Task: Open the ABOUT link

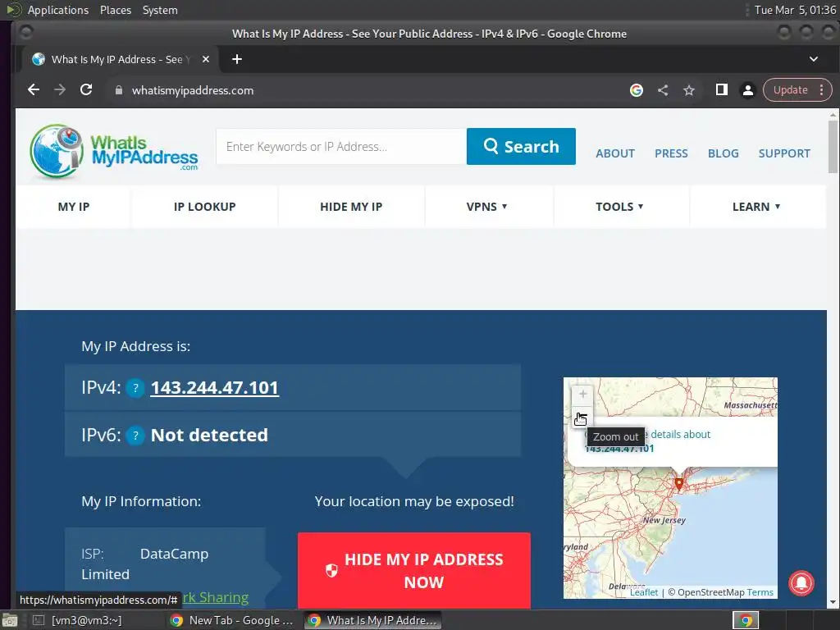Action: tap(615, 153)
